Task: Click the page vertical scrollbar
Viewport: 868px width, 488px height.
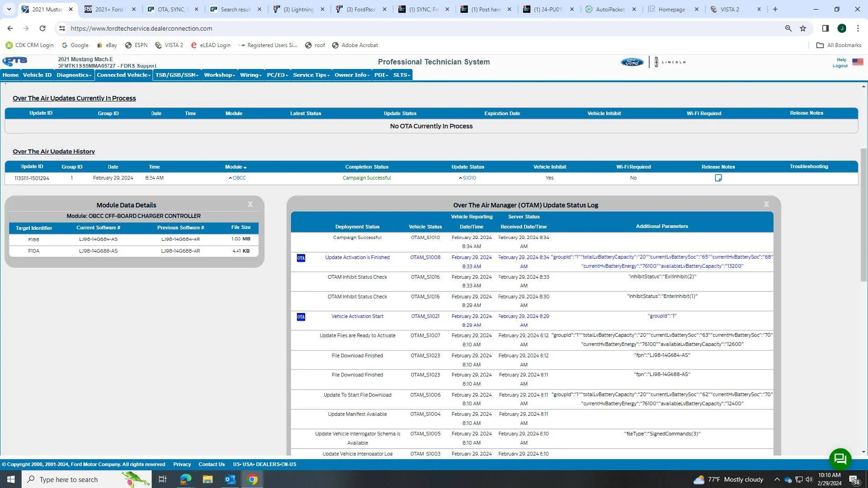Action: point(863,215)
